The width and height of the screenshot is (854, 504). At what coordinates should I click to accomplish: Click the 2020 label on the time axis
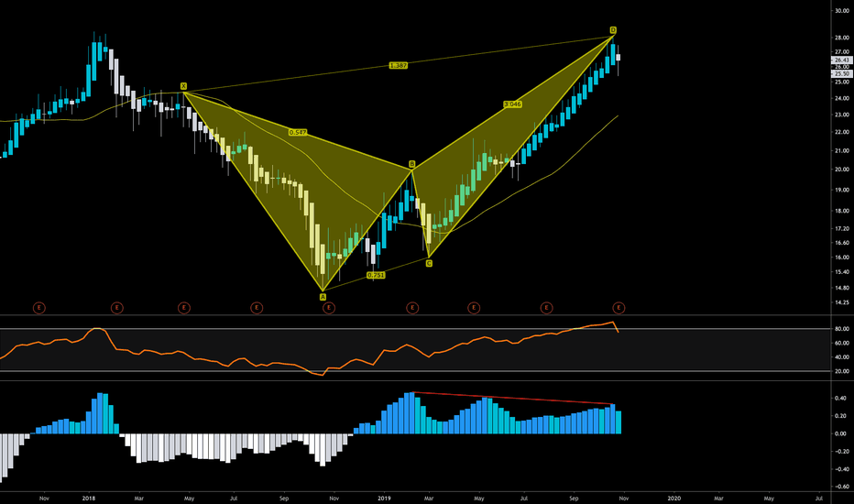point(673,498)
